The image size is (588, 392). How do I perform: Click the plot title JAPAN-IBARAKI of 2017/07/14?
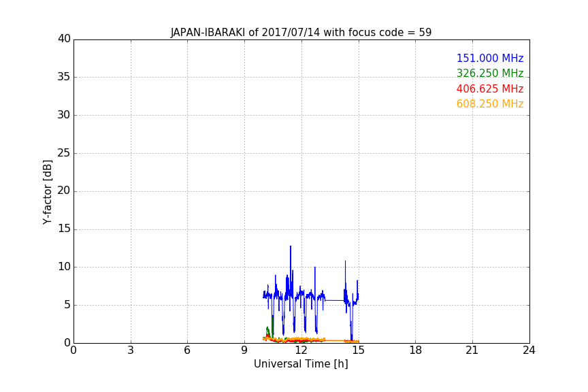[301, 32]
